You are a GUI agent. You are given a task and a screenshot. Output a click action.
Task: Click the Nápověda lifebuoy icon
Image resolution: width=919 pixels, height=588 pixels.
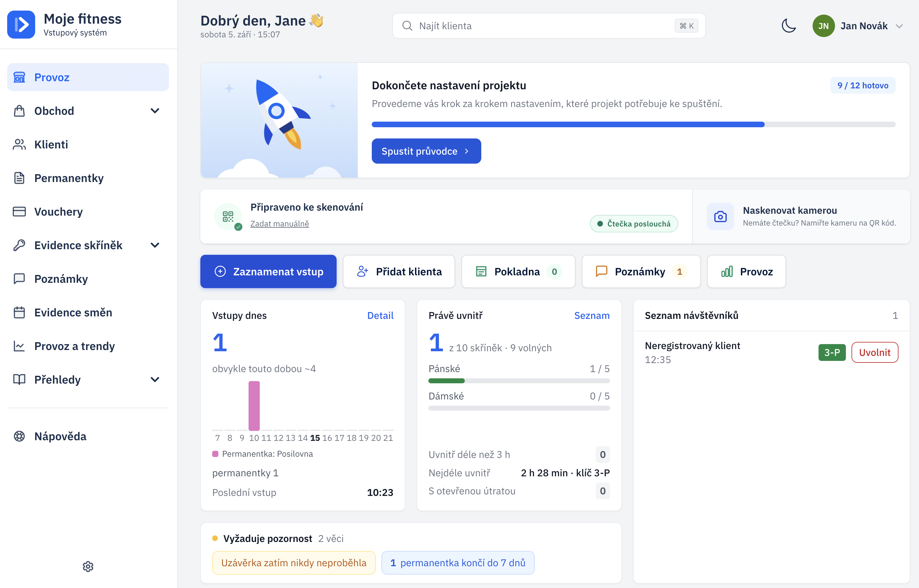coord(19,436)
